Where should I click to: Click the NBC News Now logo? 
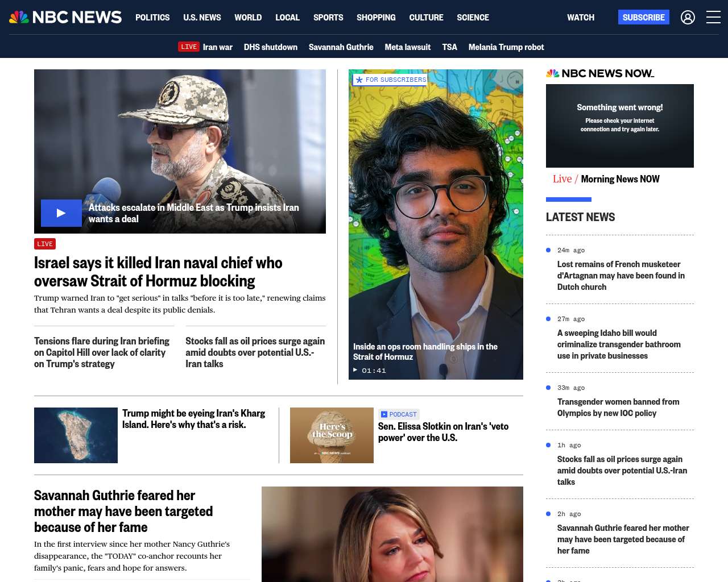[x=600, y=73]
